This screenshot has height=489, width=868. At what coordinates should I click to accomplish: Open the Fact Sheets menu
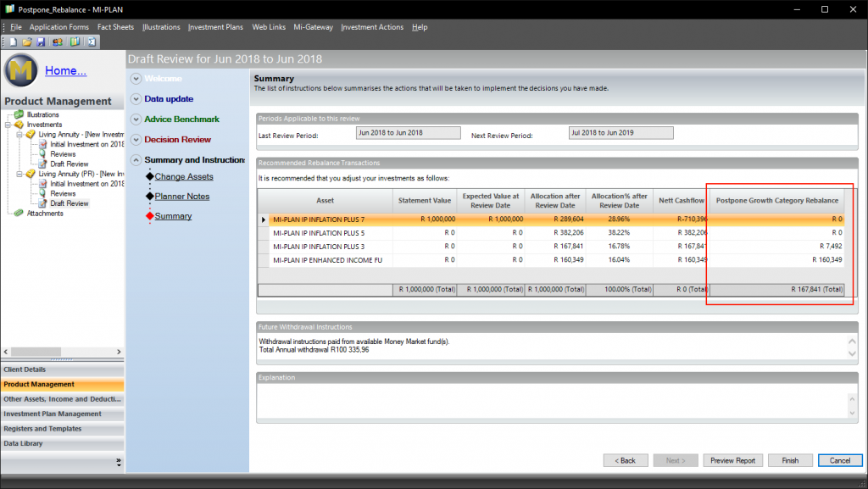(x=116, y=27)
